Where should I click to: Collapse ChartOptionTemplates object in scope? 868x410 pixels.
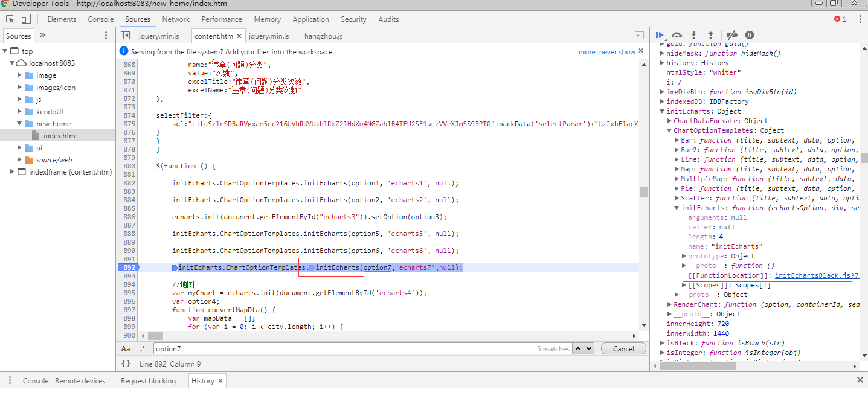coord(669,130)
